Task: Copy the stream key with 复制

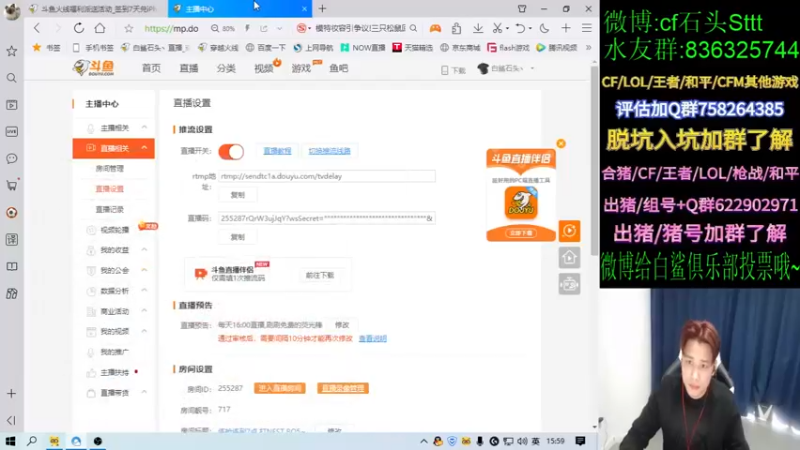Action: (238, 237)
